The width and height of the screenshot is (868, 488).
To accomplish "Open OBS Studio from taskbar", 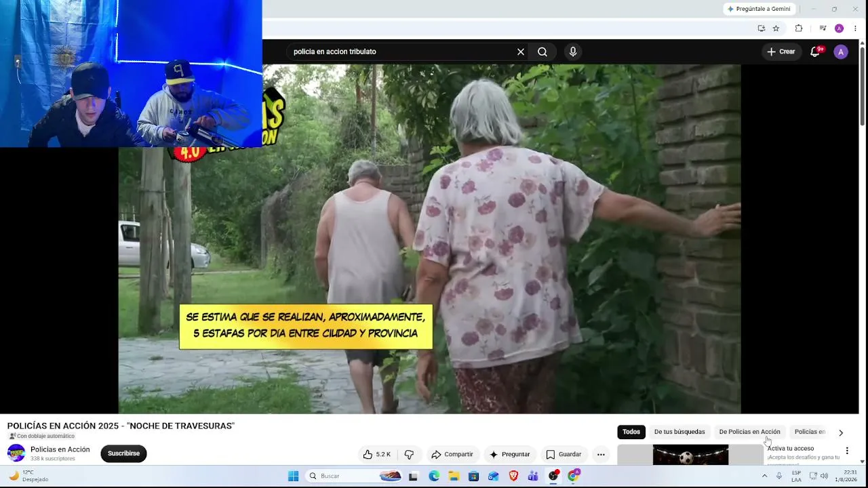I will (x=553, y=476).
